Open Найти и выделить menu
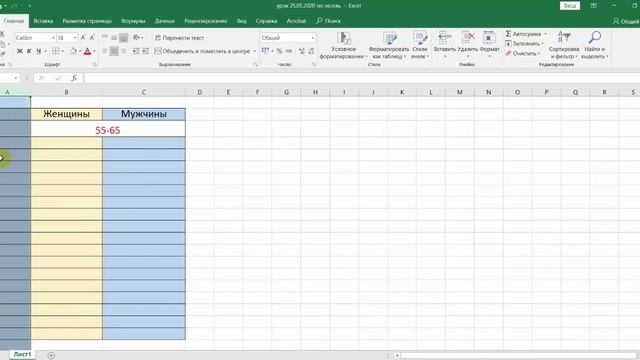This screenshot has height=360, width=640. (595, 45)
